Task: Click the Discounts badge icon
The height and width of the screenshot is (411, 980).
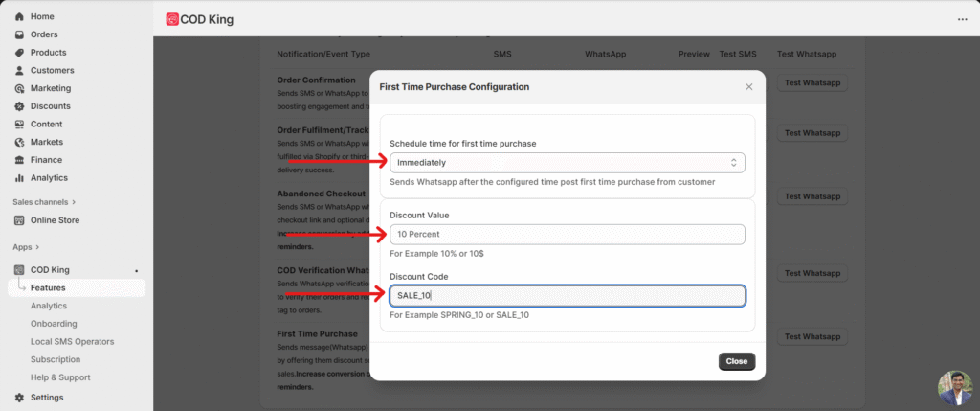Action: [19, 106]
